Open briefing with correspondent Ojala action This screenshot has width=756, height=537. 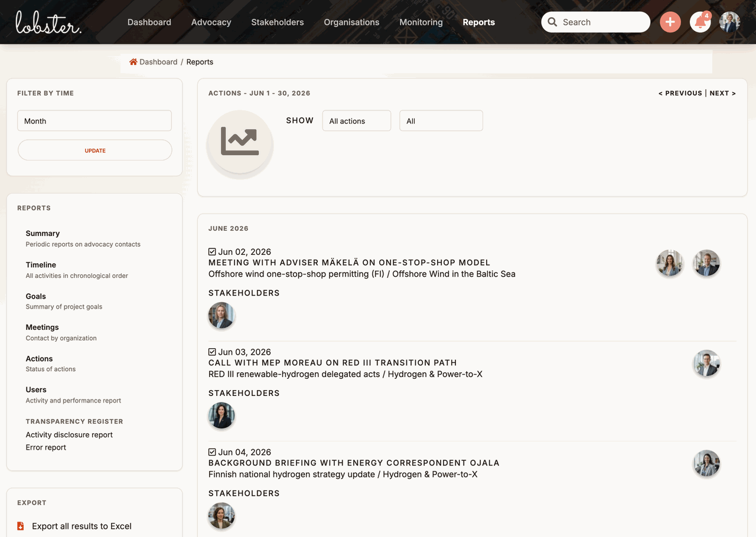pos(354,463)
